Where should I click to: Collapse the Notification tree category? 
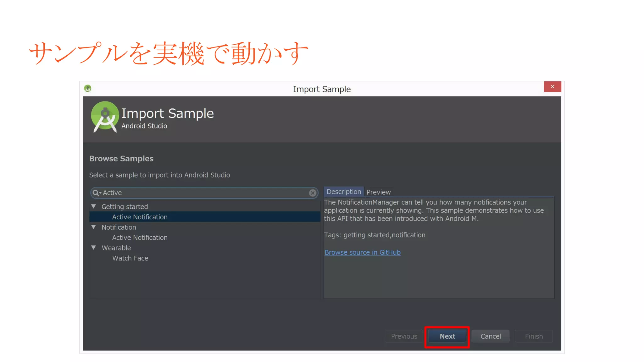coord(94,227)
